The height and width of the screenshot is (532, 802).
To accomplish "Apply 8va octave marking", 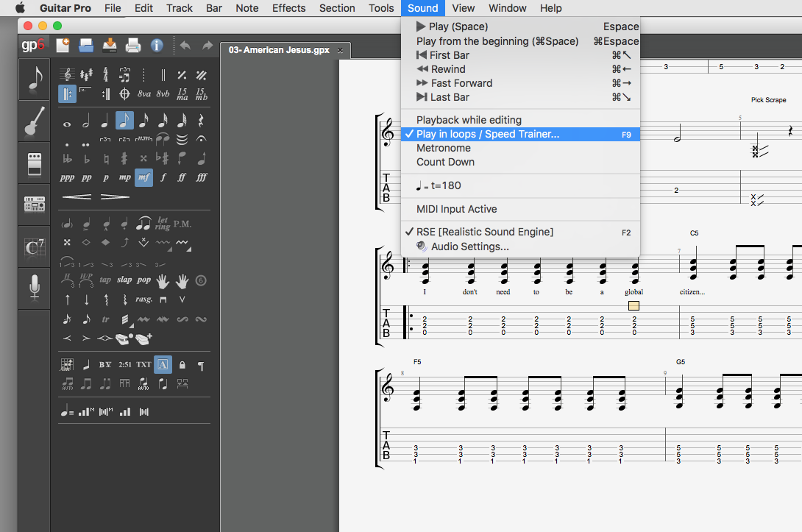I will pyautogui.click(x=143, y=94).
